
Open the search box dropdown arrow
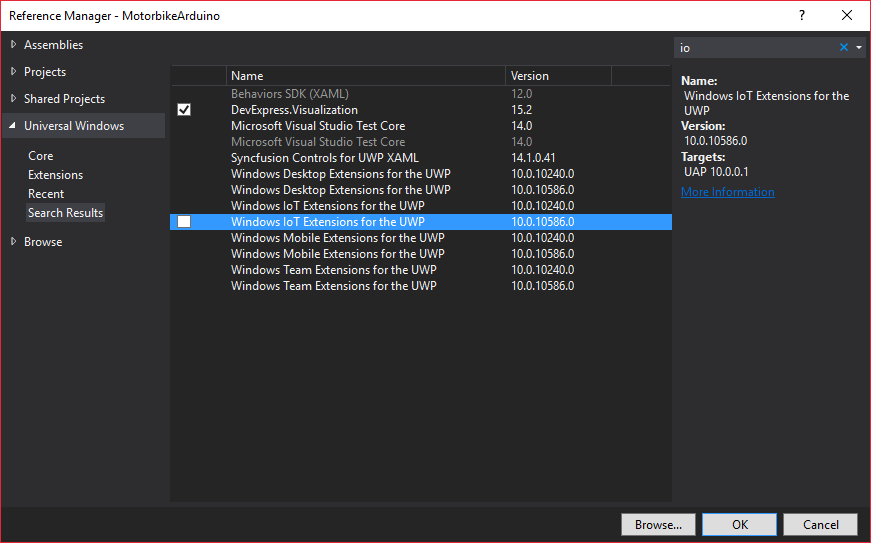(858, 47)
